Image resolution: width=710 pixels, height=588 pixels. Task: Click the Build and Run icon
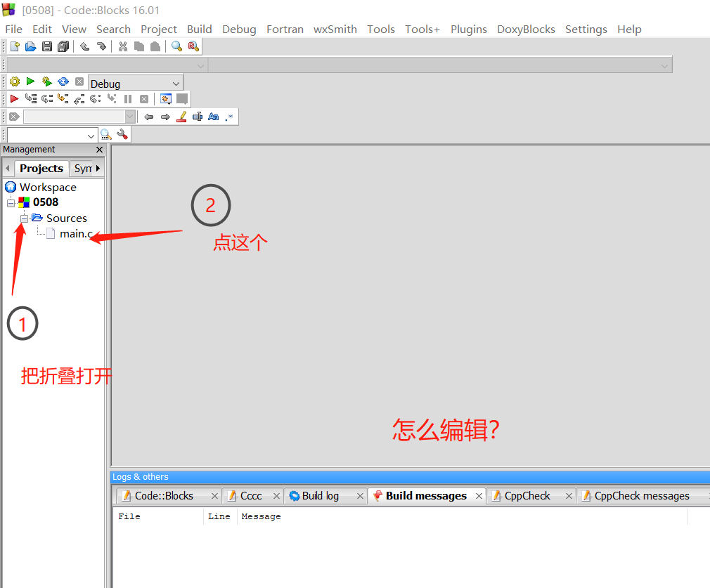tap(46, 81)
